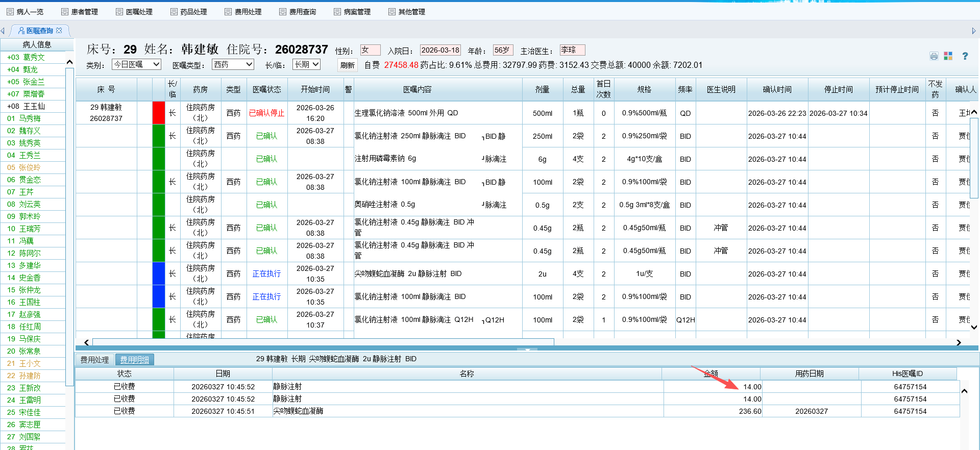Image resolution: width=980 pixels, height=450 pixels.
Task: Open the 医嘱类型 西药 dropdown
Action: click(233, 64)
